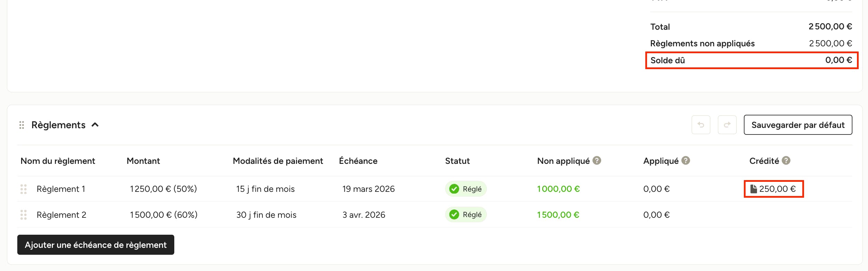868x271 pixels.
Task: Grab the drag handle of Règlement 2
Action: coord(24,215)
